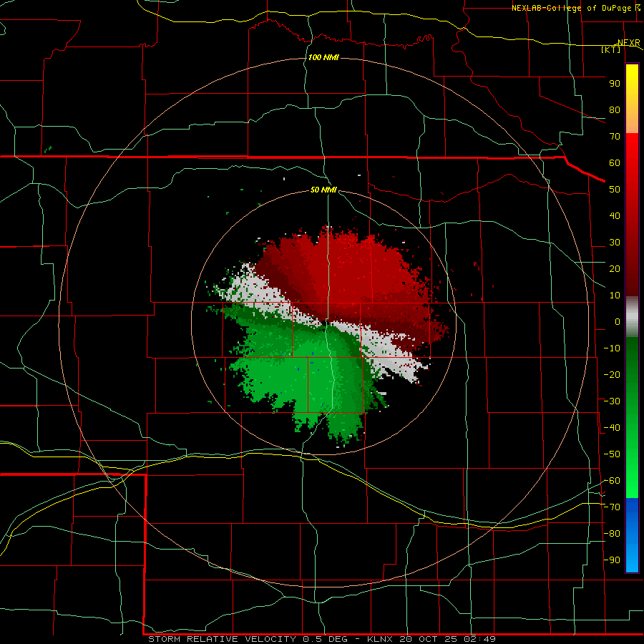Click the 60 value on the velocity scale
This screenshot has width=644, height=644.
[x=615, y=162]
